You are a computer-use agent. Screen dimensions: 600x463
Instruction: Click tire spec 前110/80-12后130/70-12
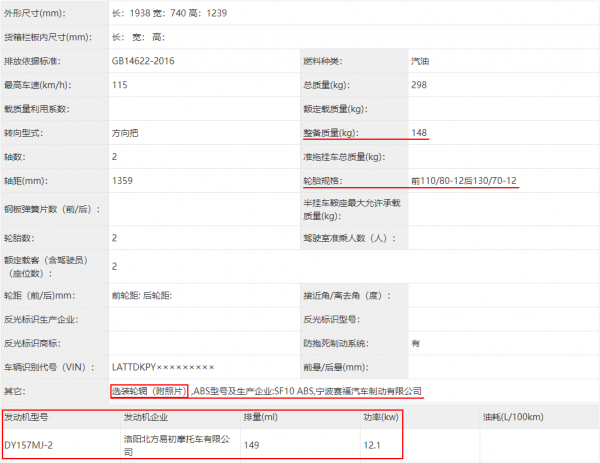point(464,181)
